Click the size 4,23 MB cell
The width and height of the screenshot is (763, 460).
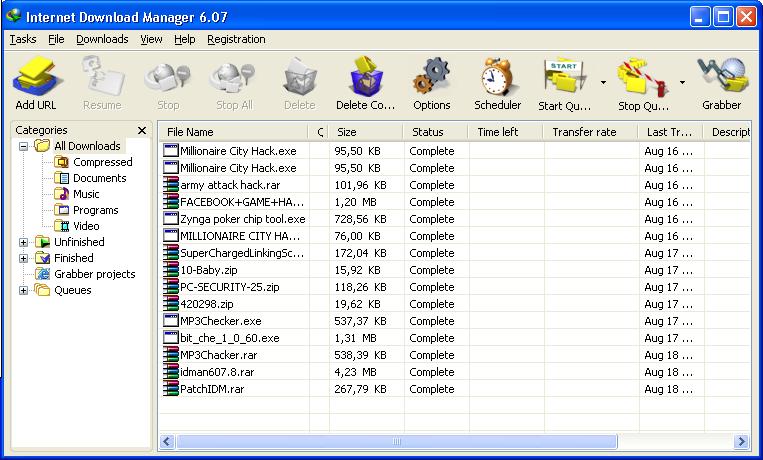[355, 372]
